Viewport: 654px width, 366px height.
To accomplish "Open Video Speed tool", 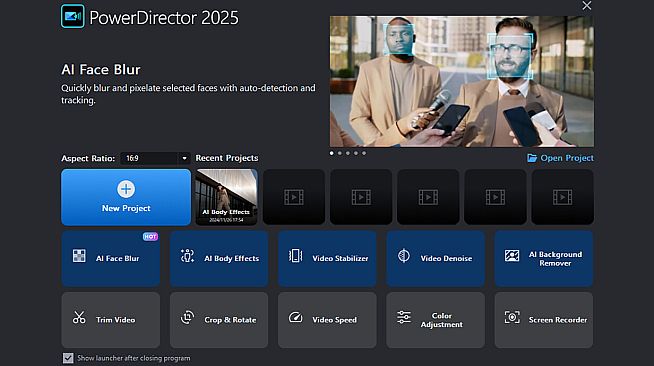I will click(327, 320).
